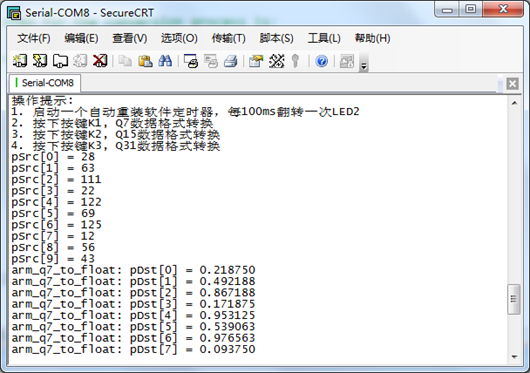The height and width of the screenshot is (373, 530).
Task: Click the Public Key key icon
Action: tap(295, 61)
